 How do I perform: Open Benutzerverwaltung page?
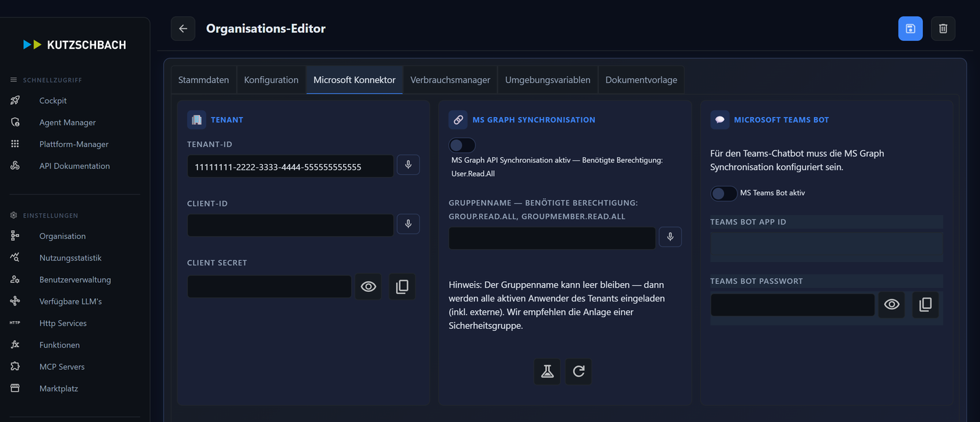pyautogui.click(x=75, y=280)
